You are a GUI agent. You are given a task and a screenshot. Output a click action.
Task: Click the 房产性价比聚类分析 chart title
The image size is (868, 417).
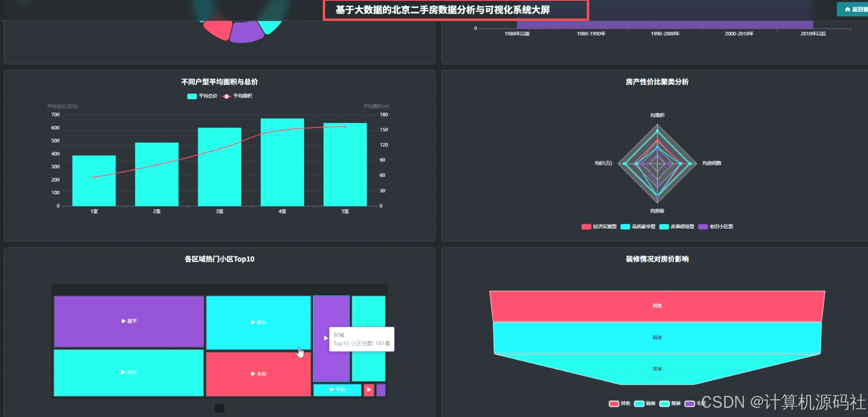click(x=657, y=82)
